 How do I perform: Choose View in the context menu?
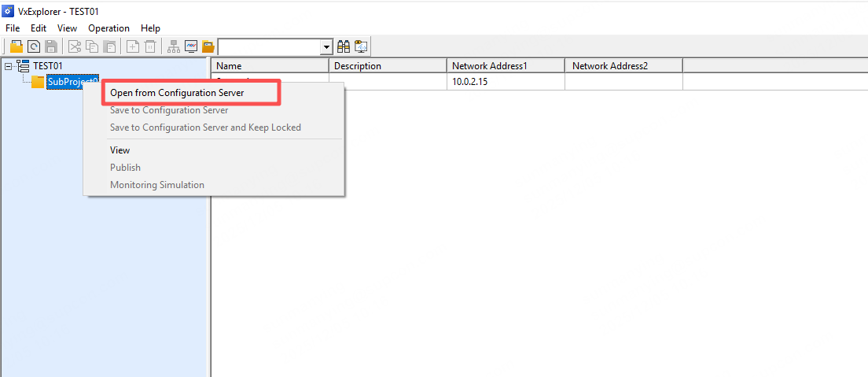click(120, 150)
